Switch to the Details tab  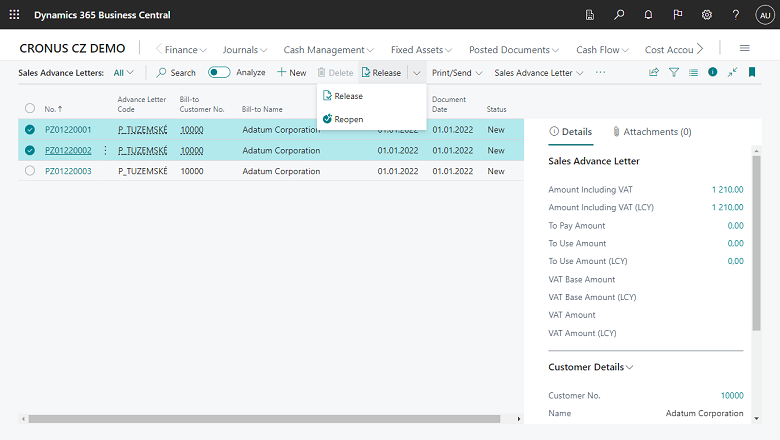571,132
